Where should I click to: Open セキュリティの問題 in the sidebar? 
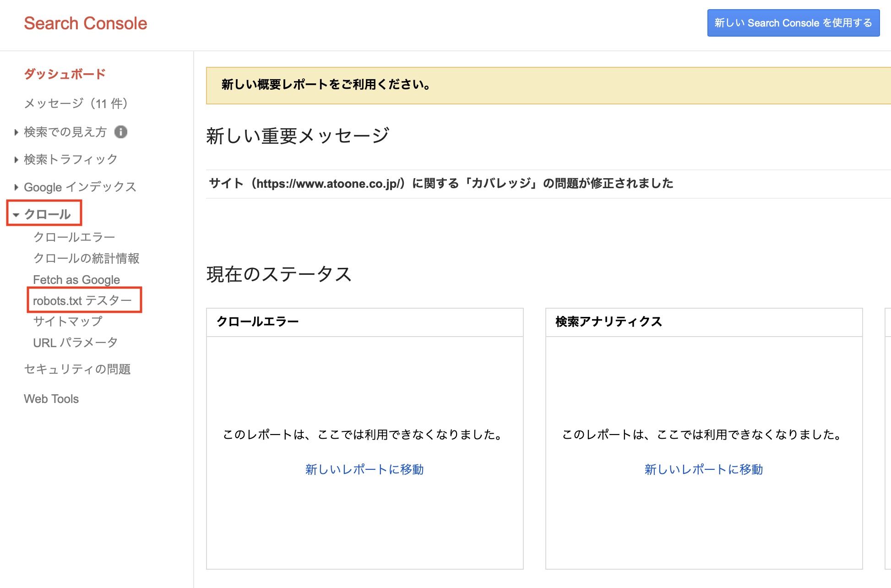[x=77, y=369]
